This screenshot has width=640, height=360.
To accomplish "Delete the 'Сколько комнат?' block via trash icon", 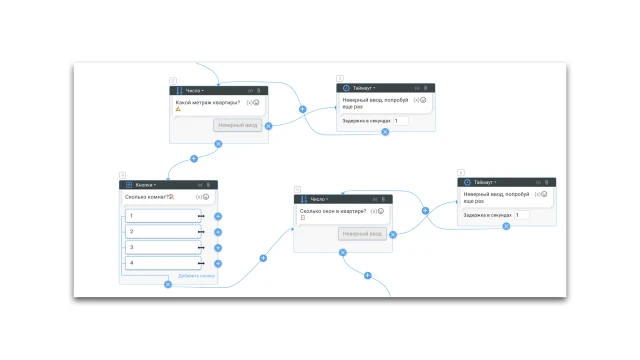I will [x=208, y=185].
